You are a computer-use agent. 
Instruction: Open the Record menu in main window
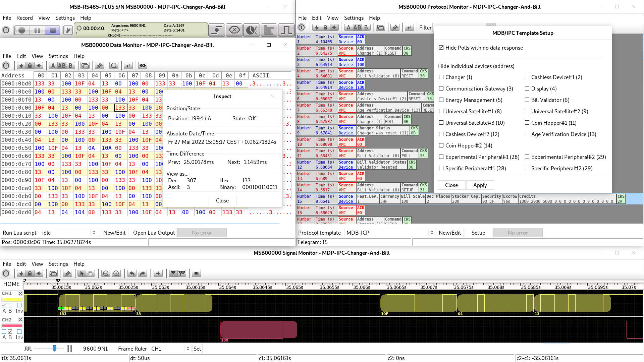[24, 18]
